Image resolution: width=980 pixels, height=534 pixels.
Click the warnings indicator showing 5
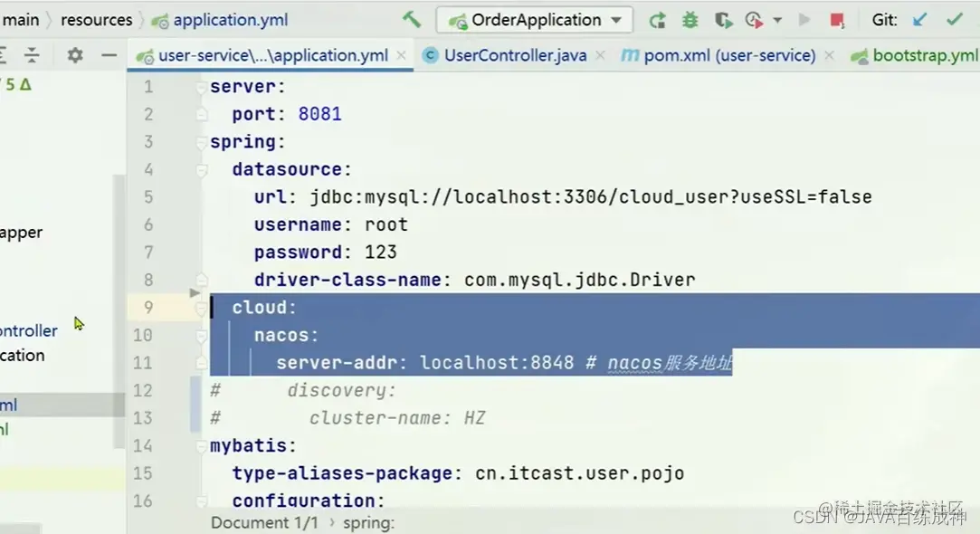coord(17,84)
